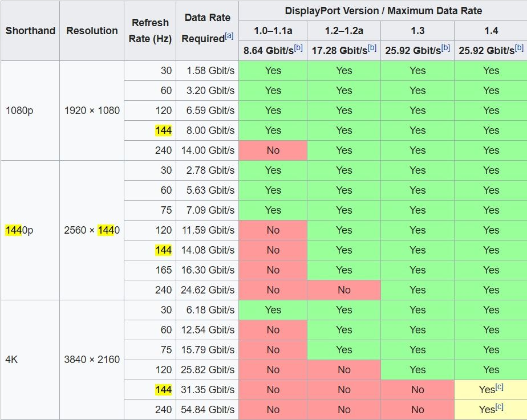Click the 17.28 Gbit/s maximum data rate text
This screenshot has width=527, height=420.
pyautogui.click(x=339, y=51)
